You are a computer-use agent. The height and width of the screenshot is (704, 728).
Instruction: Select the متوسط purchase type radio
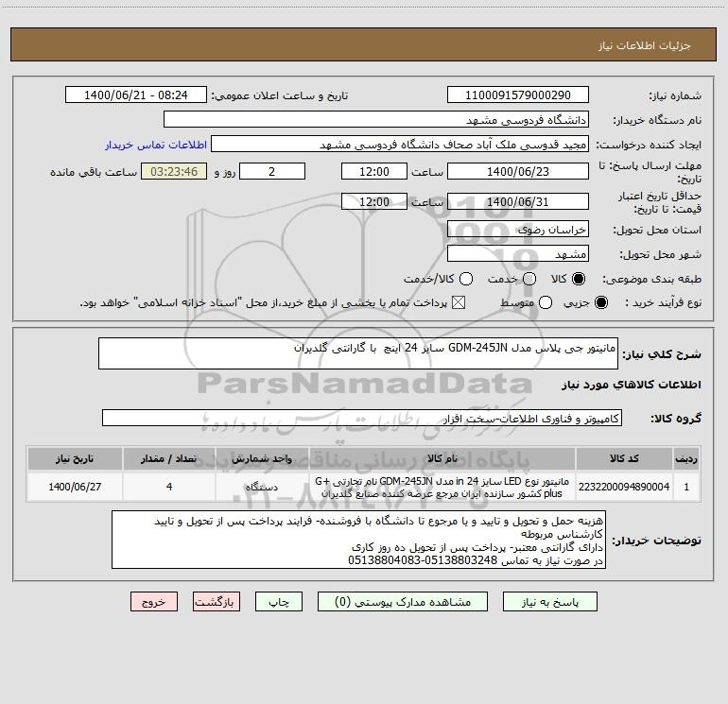point(546,302)
